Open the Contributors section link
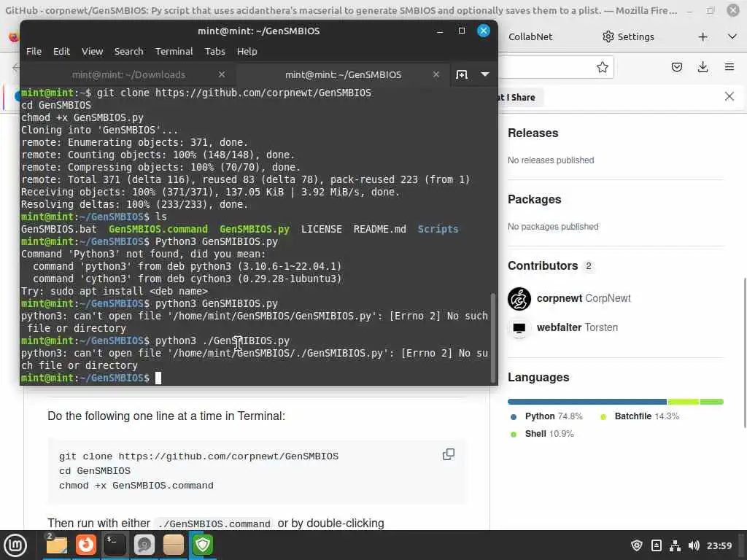This screenshot has width=747, height=560. pyautogui.click(x=550, y=265)
